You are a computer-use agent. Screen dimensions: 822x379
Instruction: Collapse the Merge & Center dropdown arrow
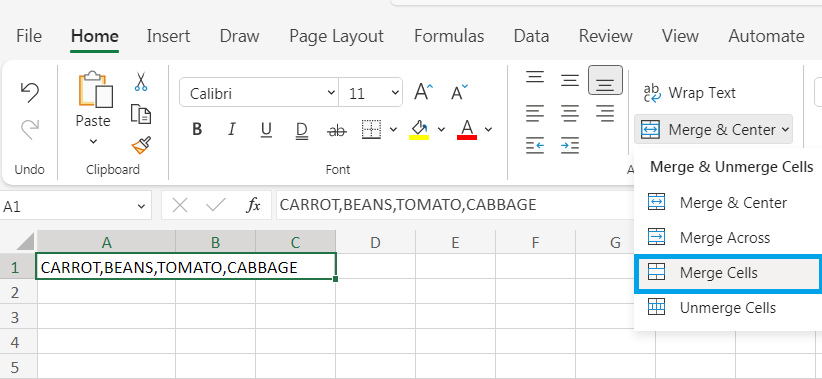(x=785, y=129)
